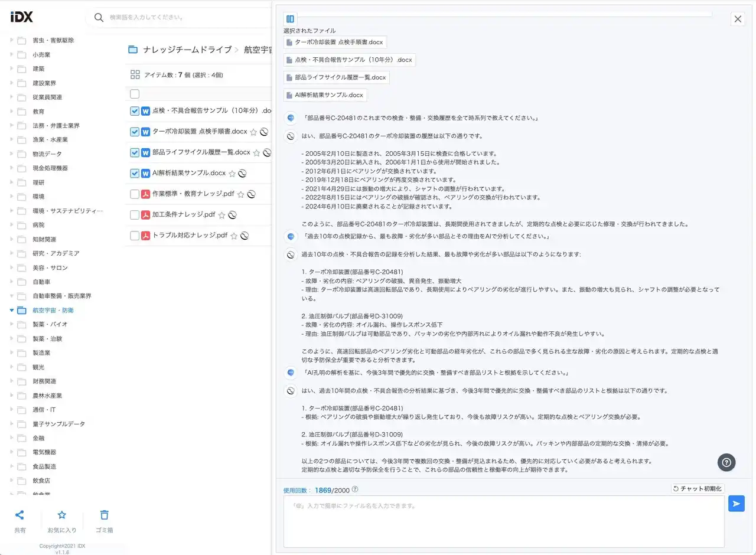The image size is (756, 555).
Task: Select 通信・IT folder in tree
Action: coord(44,410)
